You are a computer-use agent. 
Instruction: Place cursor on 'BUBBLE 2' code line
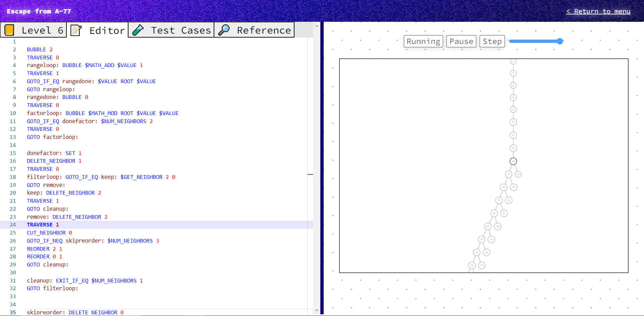click(x=40, y=50)
